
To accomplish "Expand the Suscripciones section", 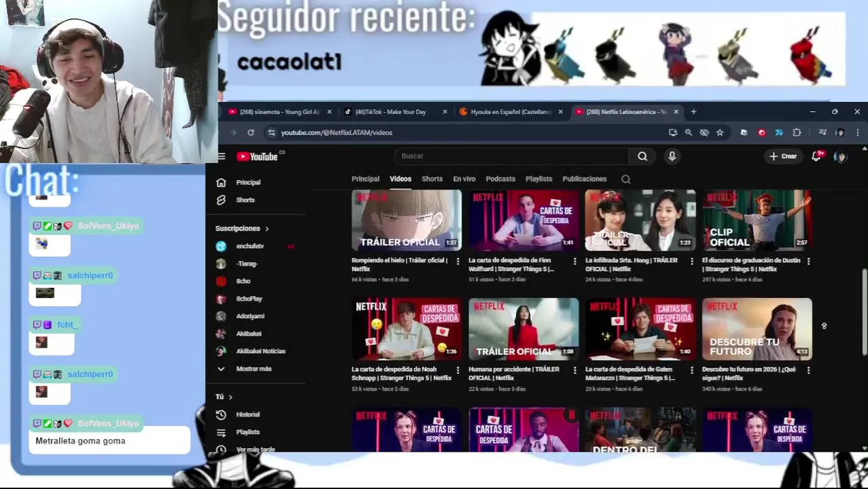I will [x=242, y=229].
